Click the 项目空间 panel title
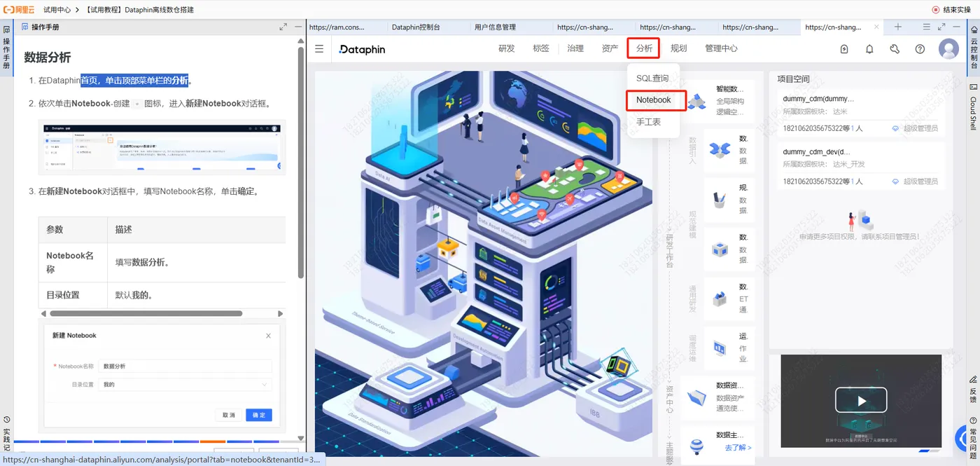The image size is (980, 466). pos(793,79)
